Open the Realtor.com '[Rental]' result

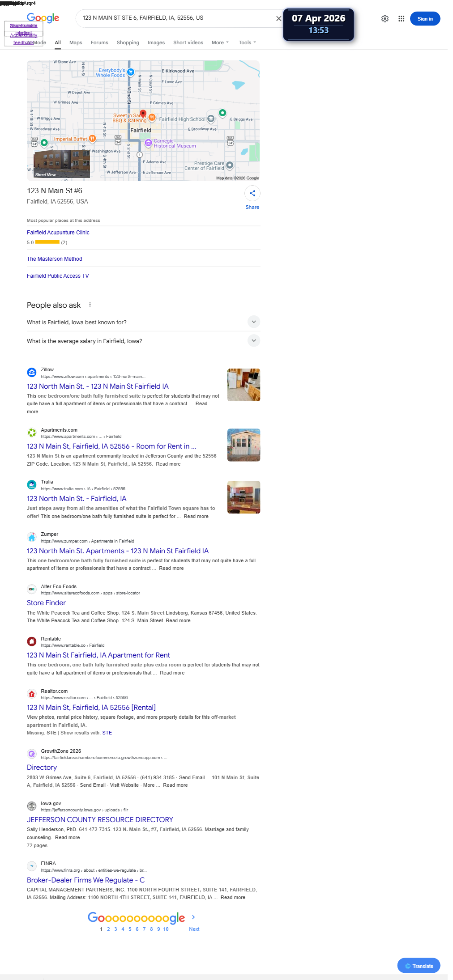[91, 707]
